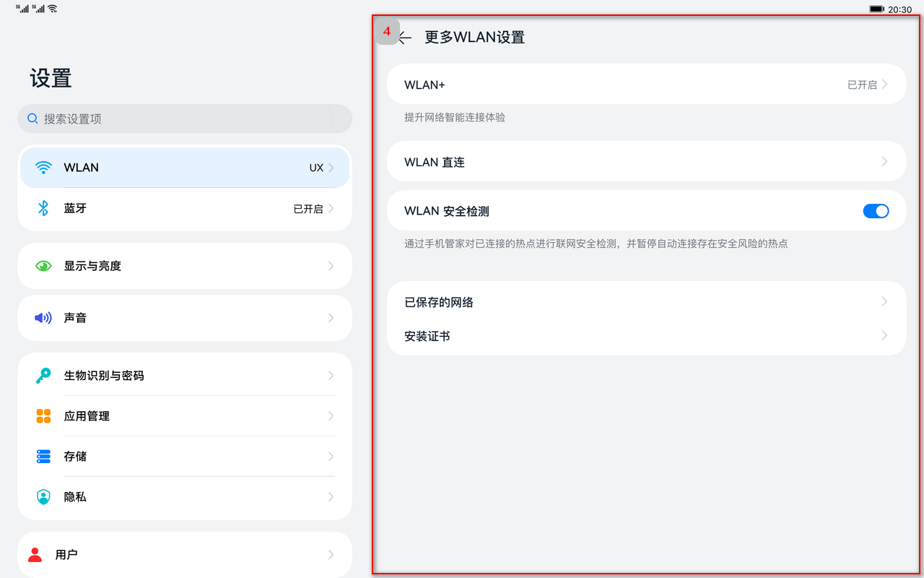
Task: Click chevron on the 声音 row
Action: (331, 318)
